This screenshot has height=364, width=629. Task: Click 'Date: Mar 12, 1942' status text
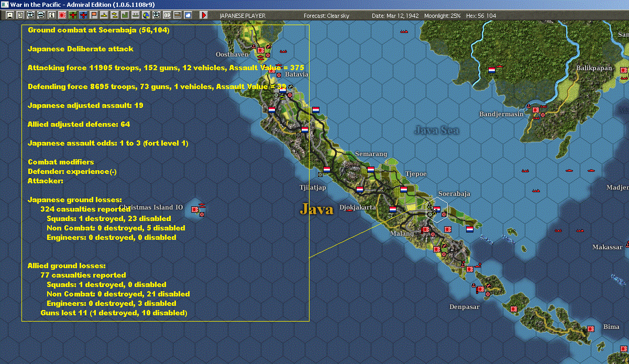point(395,16)
